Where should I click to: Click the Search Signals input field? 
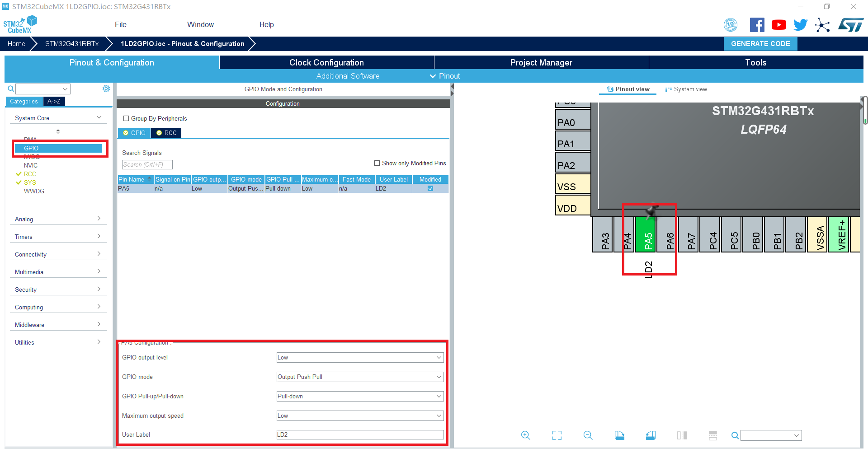147,164
